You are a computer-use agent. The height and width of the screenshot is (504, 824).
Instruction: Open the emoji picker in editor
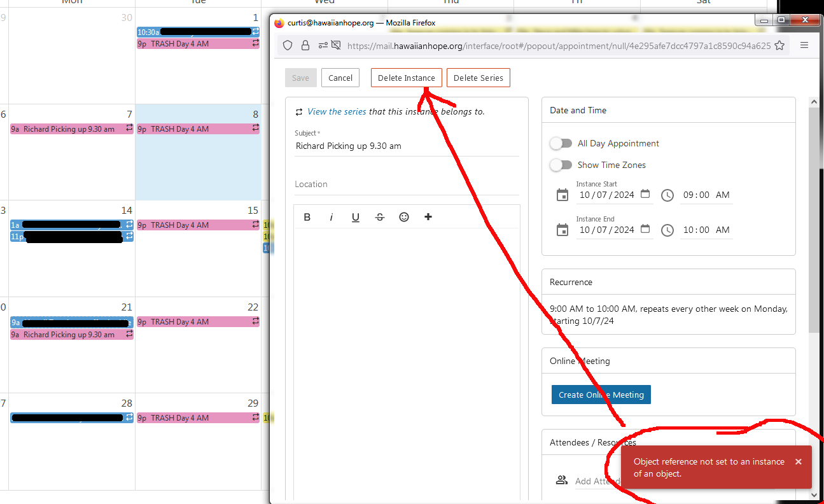point(404,217)
